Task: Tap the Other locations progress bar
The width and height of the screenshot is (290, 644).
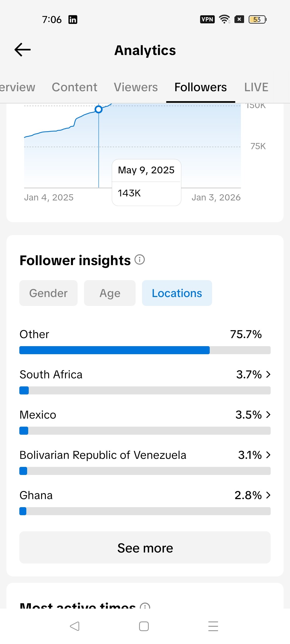Action: pyautogui.click(x=145, y=350)
